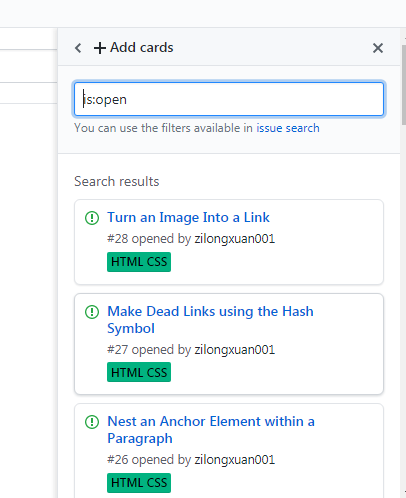Open the issue search link
Screen dimensions: 406x498
pyautogui.click(x=288, y=128)
